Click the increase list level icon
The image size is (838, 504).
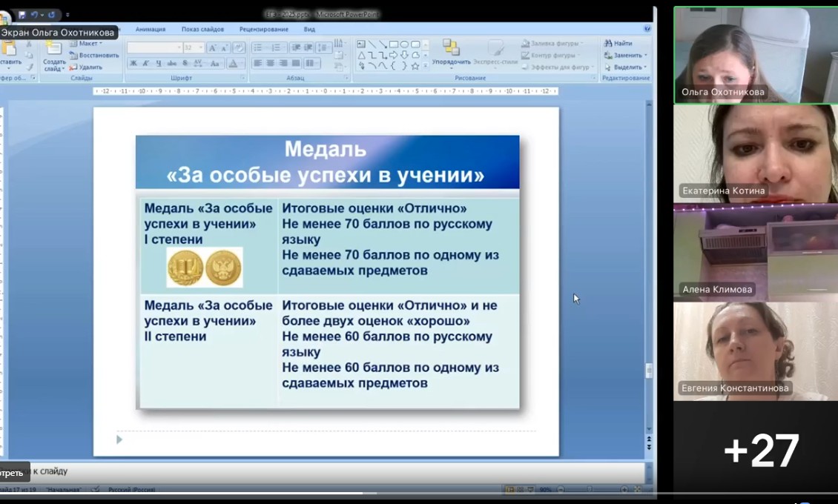pyautogui.click(x=308, y=48)
